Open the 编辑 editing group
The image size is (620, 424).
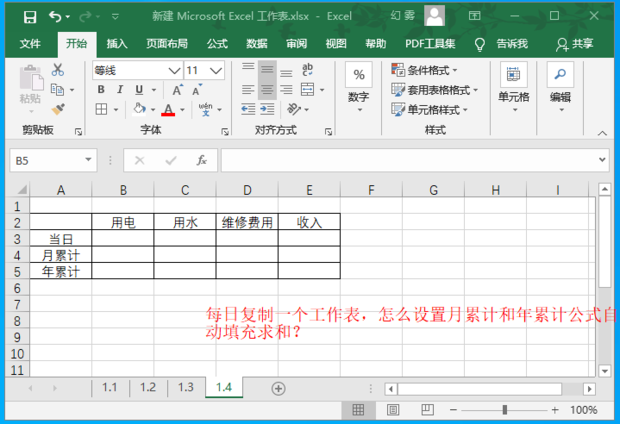point(560,87)
